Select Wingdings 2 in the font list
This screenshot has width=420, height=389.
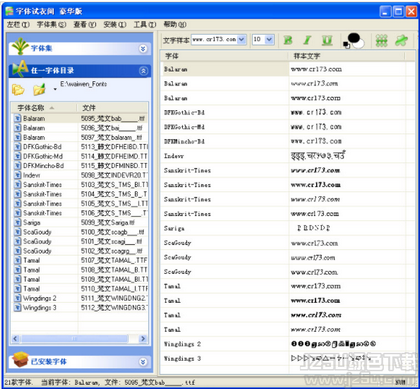40,298
